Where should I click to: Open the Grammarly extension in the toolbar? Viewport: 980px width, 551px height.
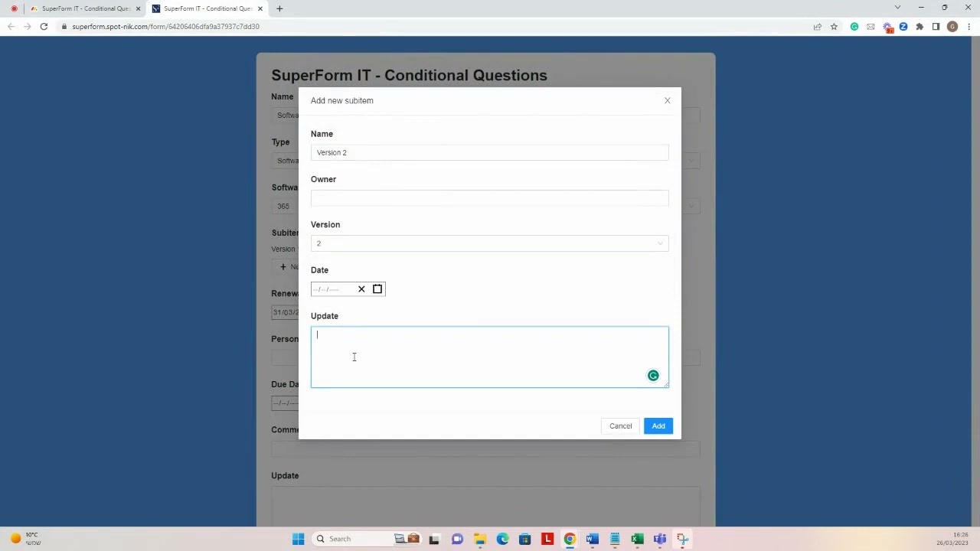coord(854,26)
